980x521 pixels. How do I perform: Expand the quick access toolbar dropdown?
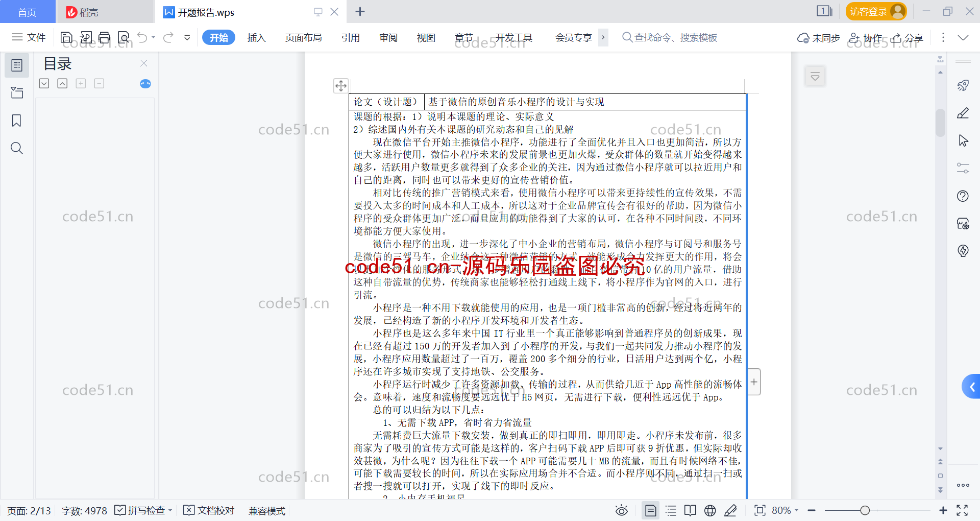click(187, 37)
